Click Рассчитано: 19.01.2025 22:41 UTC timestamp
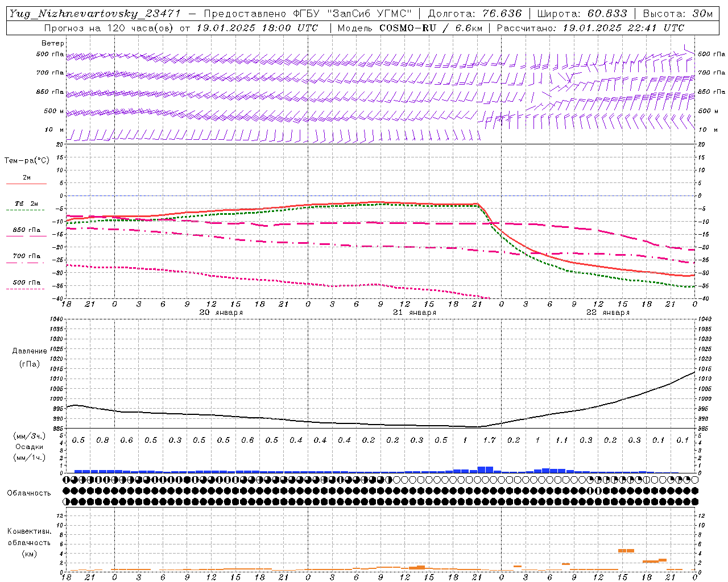728x582 pixels. coord(590,28)
